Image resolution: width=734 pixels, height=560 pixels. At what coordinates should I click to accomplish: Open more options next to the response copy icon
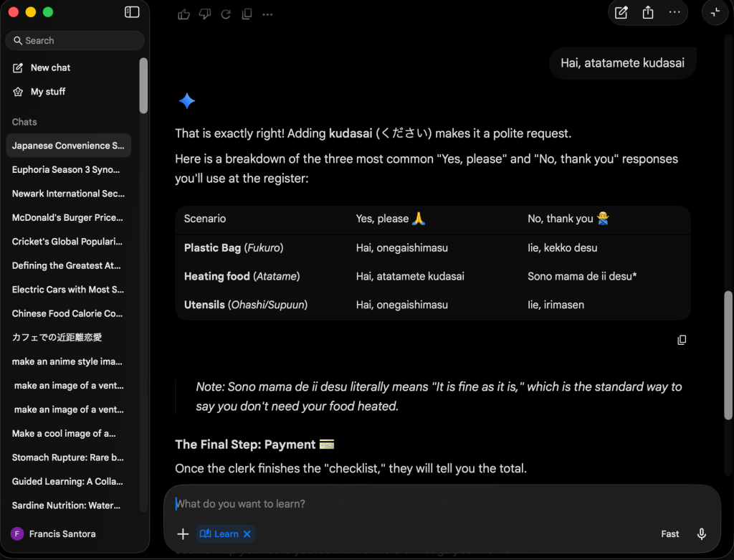pyautogui.click(x=267, y=14)
